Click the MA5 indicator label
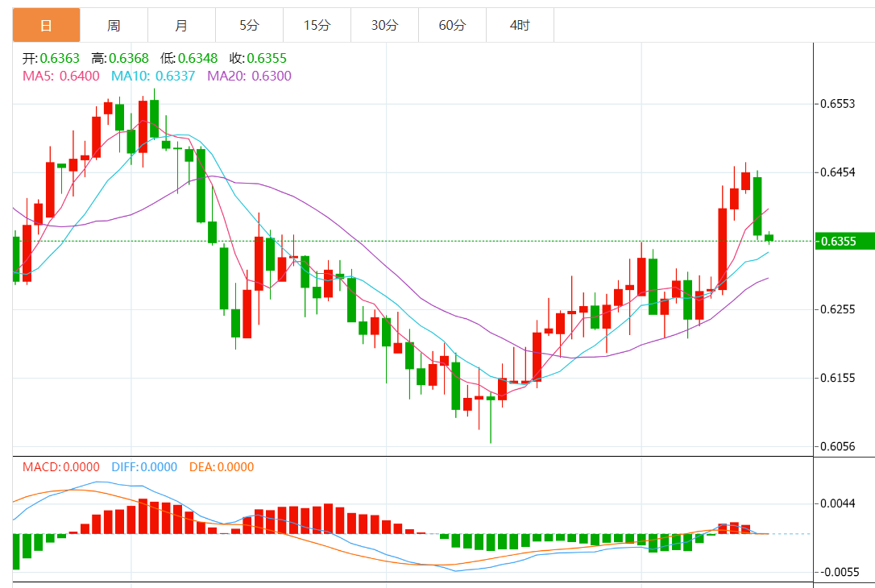This screenshot has width=875, height=588. 60,76
